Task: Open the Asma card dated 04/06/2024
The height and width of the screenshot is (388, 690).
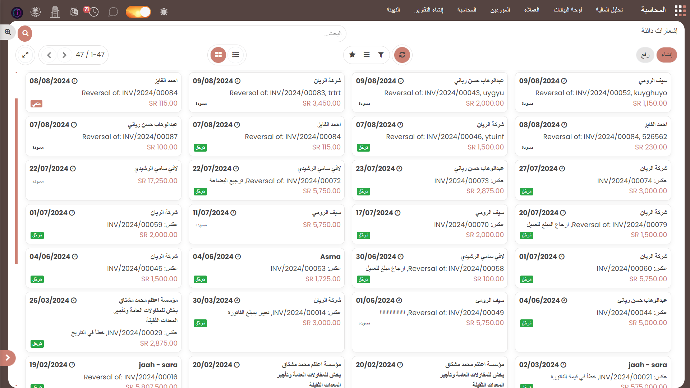Action: [x=266, y=268]
